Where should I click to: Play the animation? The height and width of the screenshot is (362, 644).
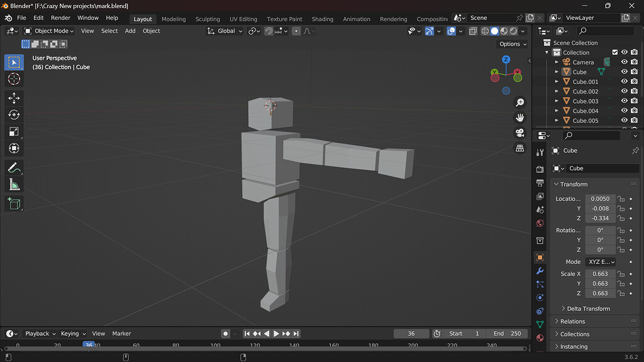(277, 334)
